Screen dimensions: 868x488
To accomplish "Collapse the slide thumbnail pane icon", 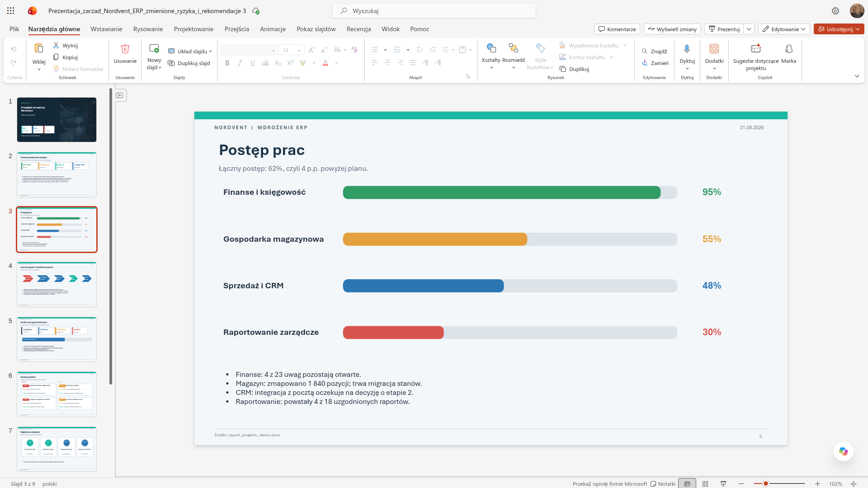I will (x=120, y=95).
